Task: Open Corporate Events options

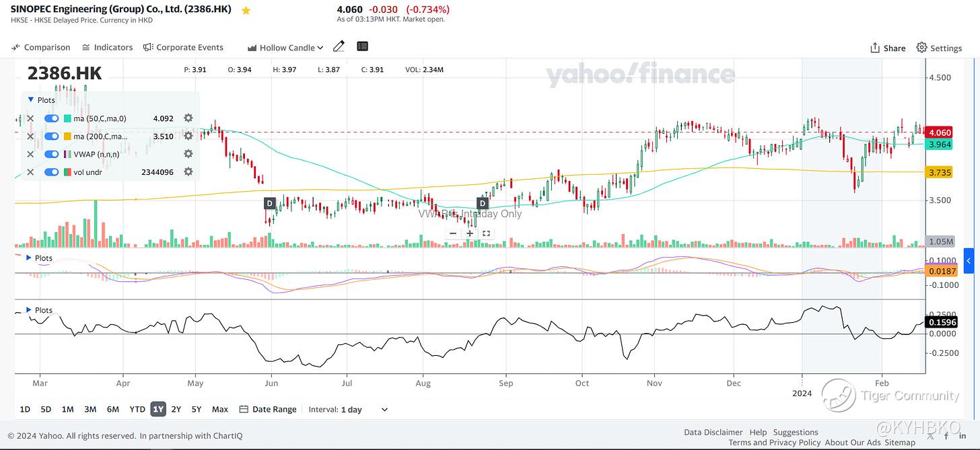Action: point(183,47)
